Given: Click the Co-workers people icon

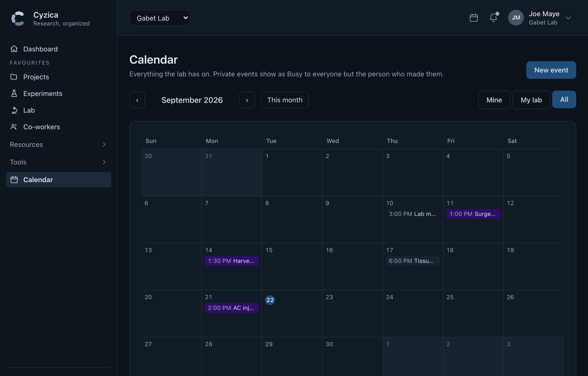Looking at the screenshot, I should tap(14, 127).
